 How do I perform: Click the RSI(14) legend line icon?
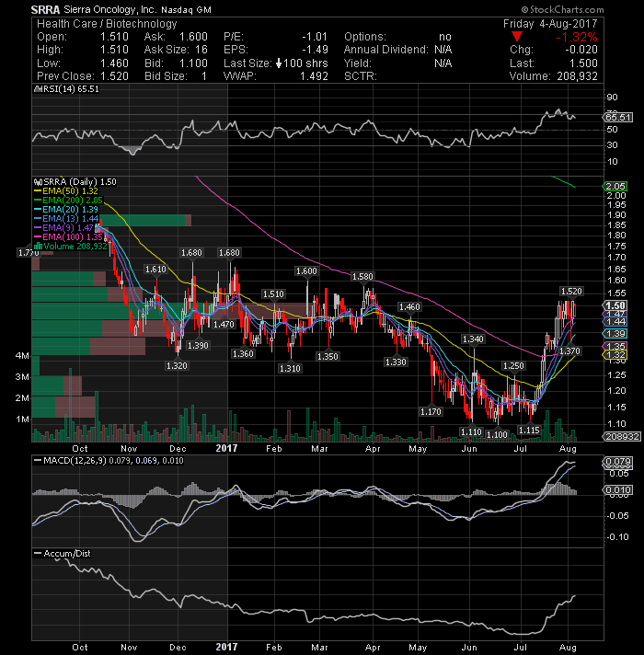pyautogui.click(x=38, y=89)
